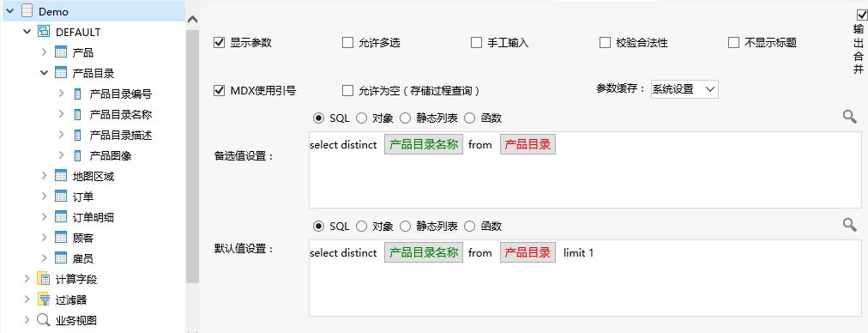Screen dimensions: 868x333
Task: Expand the 订单明细 table node
Action: coord(45,216)
